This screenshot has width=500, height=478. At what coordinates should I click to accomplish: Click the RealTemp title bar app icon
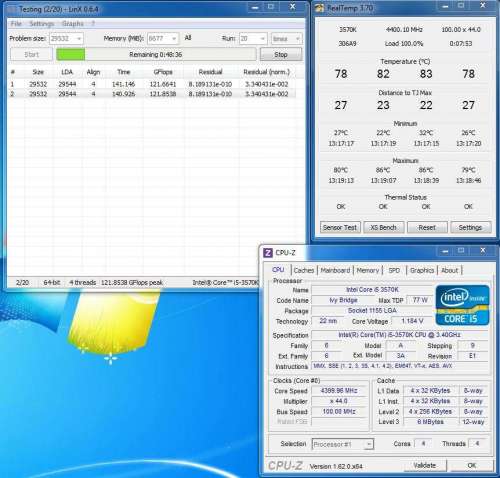pos(320,8)
